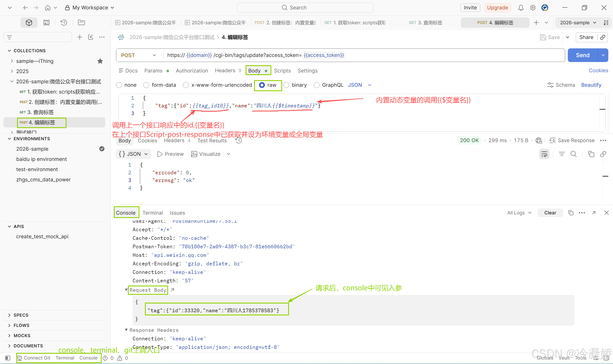Select the baidu ip environment entry
This screenshot has width=613, height=364.
tap(42, 159)
